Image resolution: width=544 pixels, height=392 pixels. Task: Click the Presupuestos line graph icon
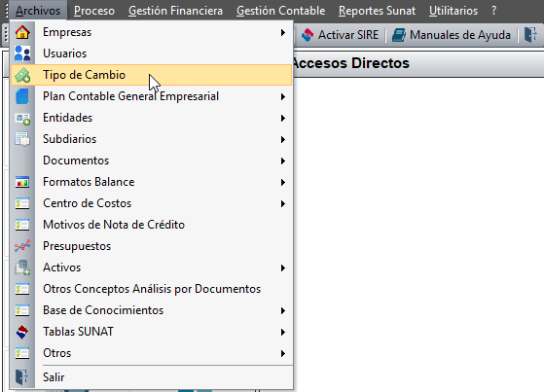[x=22, y=246]
